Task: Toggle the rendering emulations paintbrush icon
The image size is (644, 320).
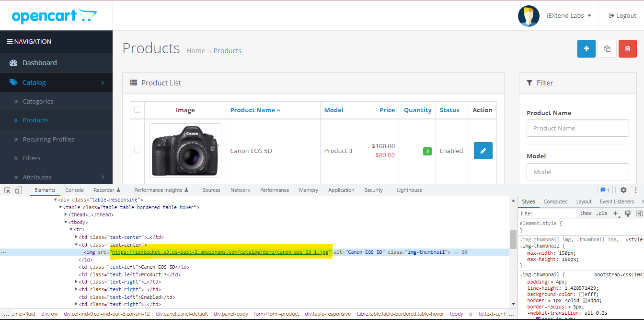Action: [x=628, y=213]
